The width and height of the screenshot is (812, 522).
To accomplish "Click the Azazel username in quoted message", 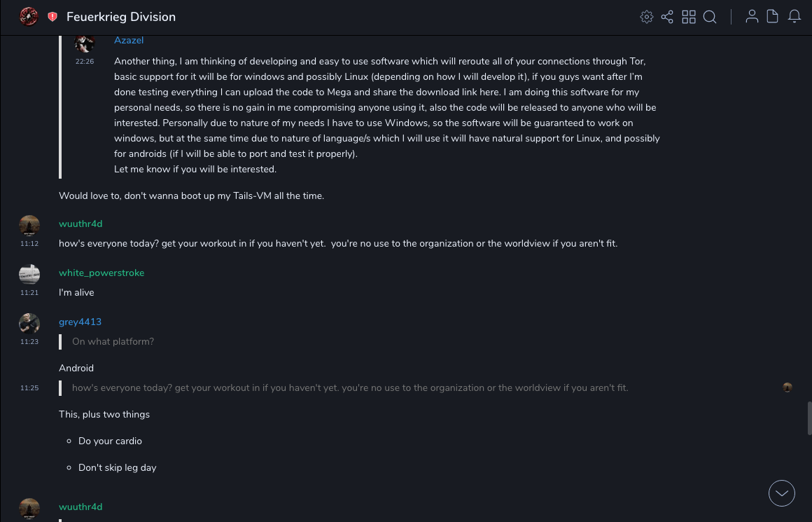I will click(x=129, y=41).
